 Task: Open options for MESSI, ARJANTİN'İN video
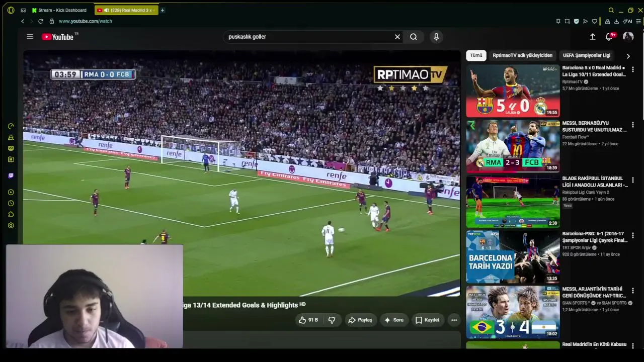click(x=633, y=291)
